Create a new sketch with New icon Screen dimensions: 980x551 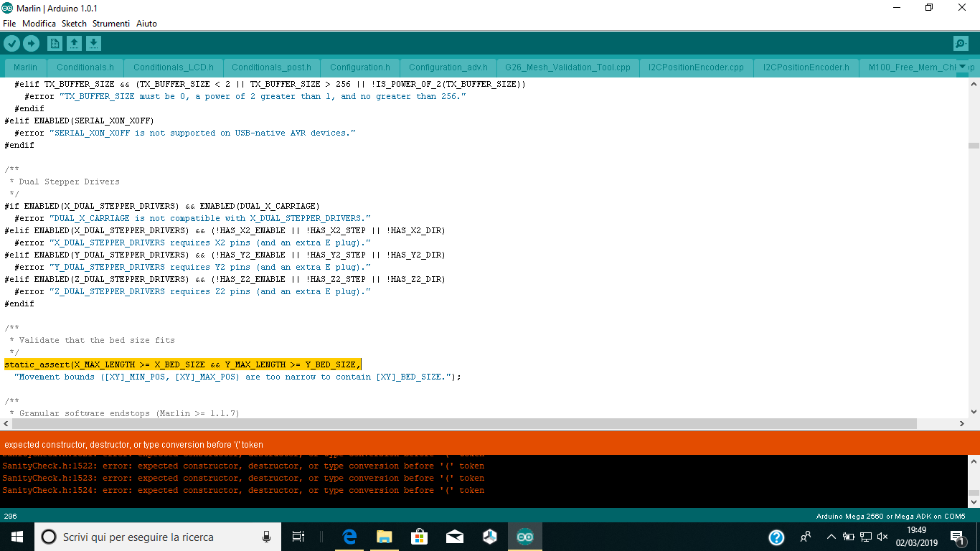[x=55, y=44]
